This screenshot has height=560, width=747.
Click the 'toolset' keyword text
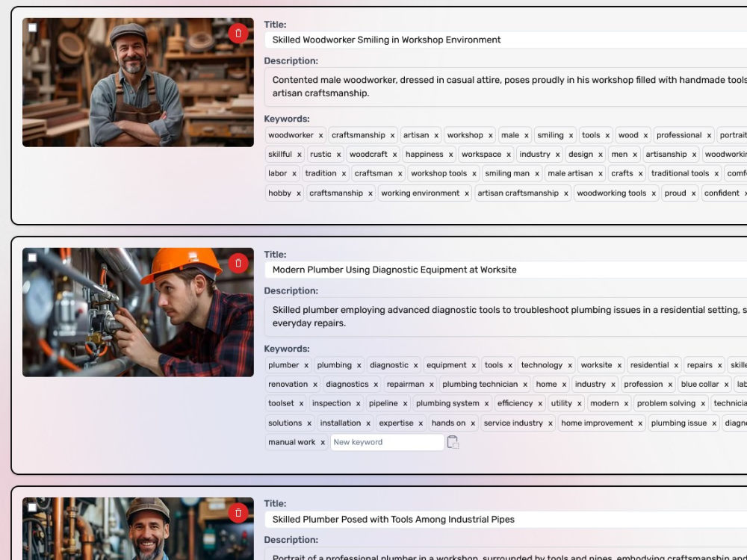point(281,403)
